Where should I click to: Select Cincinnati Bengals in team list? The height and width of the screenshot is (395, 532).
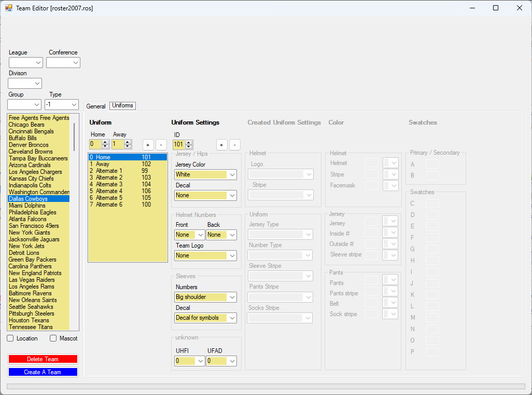[x=39, y=131]
